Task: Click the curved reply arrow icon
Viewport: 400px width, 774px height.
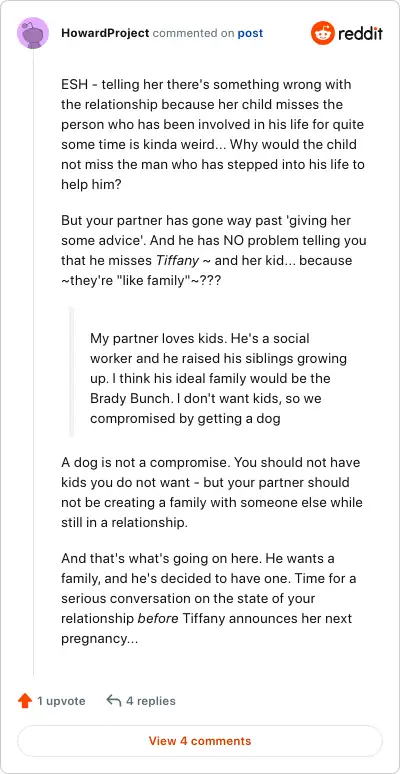Action: tap(114, 700)
